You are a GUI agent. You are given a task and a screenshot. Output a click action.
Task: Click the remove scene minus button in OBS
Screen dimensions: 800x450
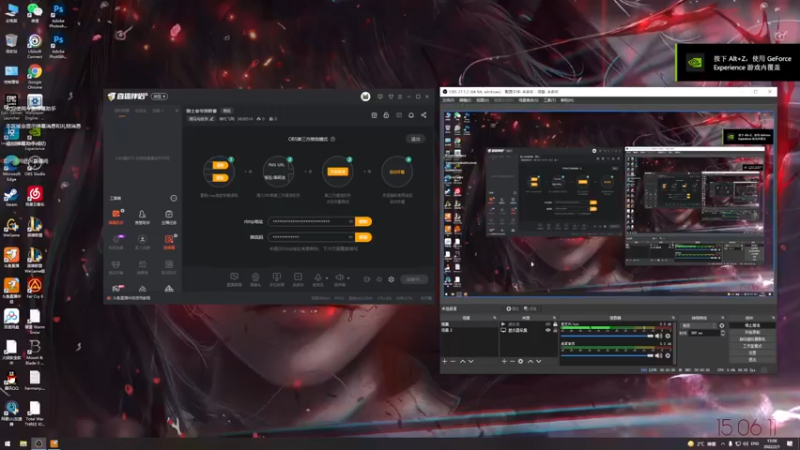453,361
